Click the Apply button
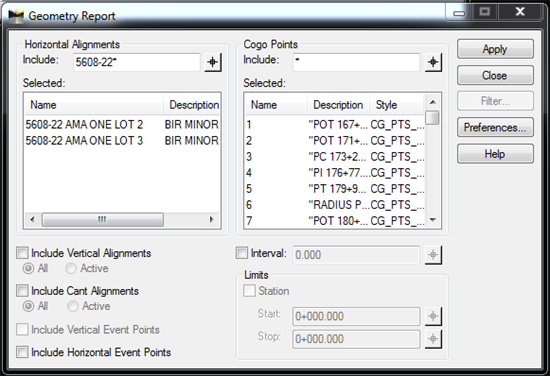The height and width of the screenshot is (376, 550). point(495,49)
